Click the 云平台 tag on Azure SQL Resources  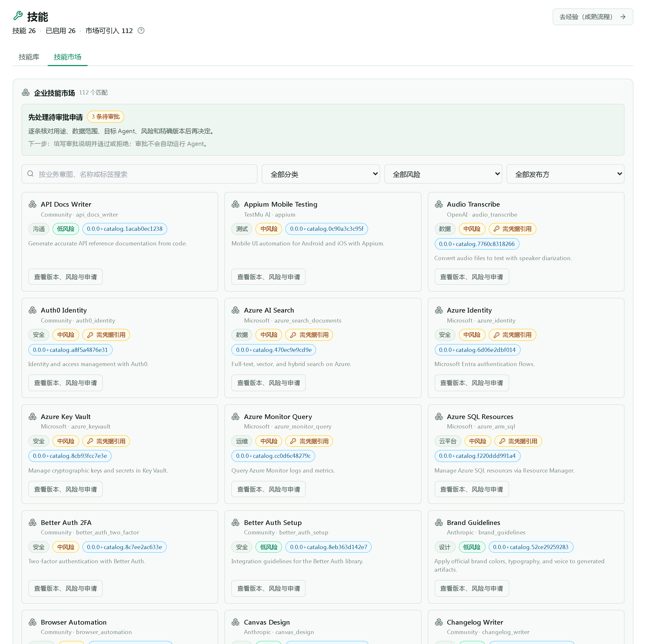(448, 441)
